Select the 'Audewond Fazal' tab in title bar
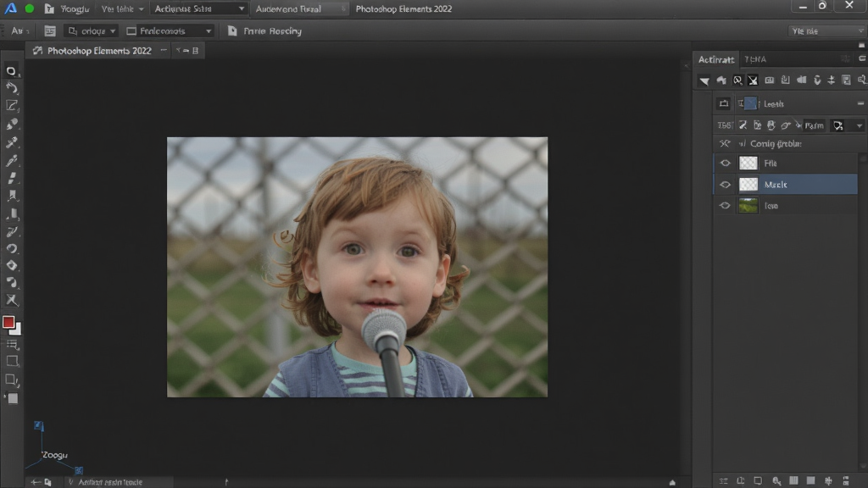The height and width of the screenshot is (488, 868). point(300,8)
